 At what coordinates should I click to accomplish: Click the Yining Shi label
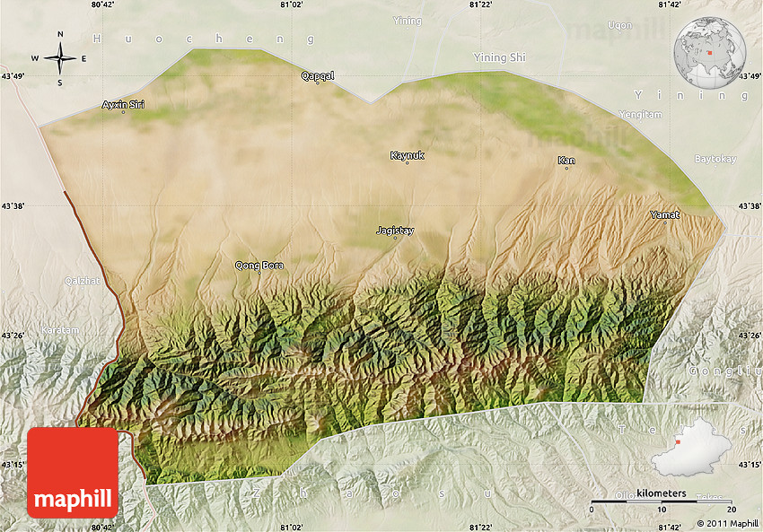pyautogui.click(x=500, y=57)
